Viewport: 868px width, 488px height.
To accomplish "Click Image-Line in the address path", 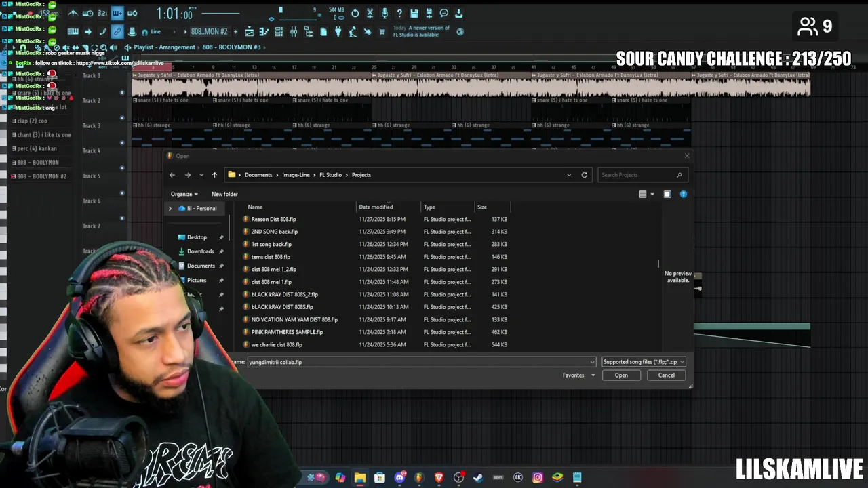I will pos(296,175).
